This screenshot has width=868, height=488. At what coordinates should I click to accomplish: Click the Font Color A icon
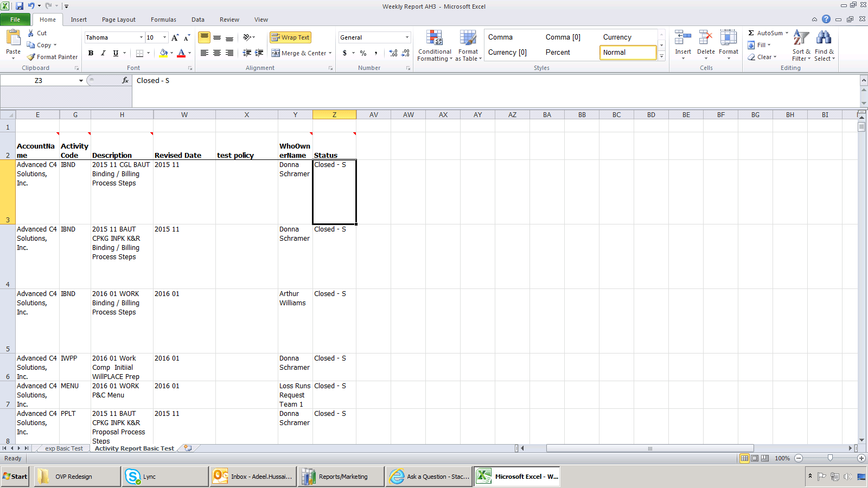click(181, 53)
